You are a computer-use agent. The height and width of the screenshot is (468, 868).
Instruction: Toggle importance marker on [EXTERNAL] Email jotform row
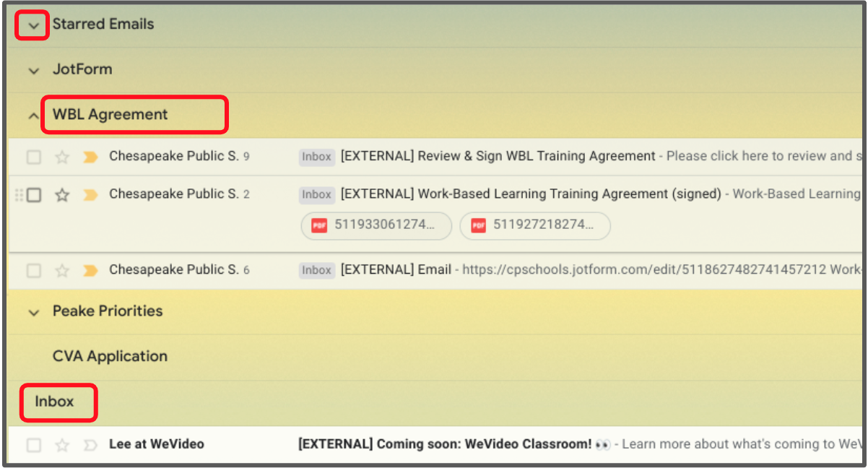[x=90, y=270]
